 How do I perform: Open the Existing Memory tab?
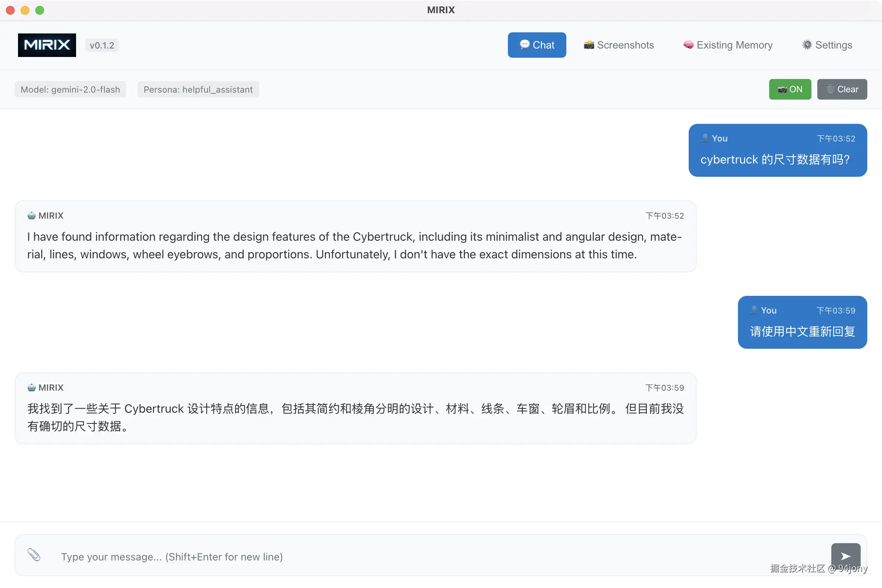tap(728, 45)
